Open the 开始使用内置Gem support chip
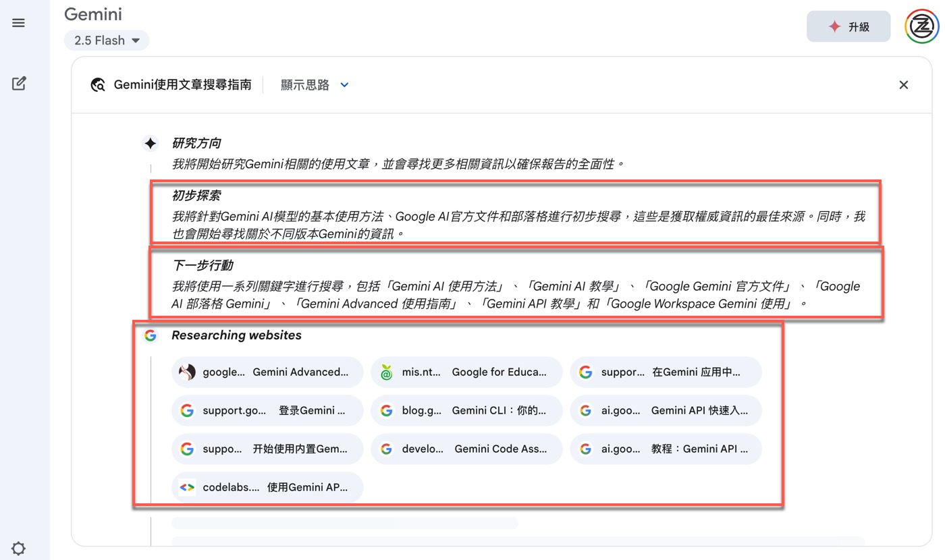The height and width of the screenshot is (560, 945). coord(267,449)
